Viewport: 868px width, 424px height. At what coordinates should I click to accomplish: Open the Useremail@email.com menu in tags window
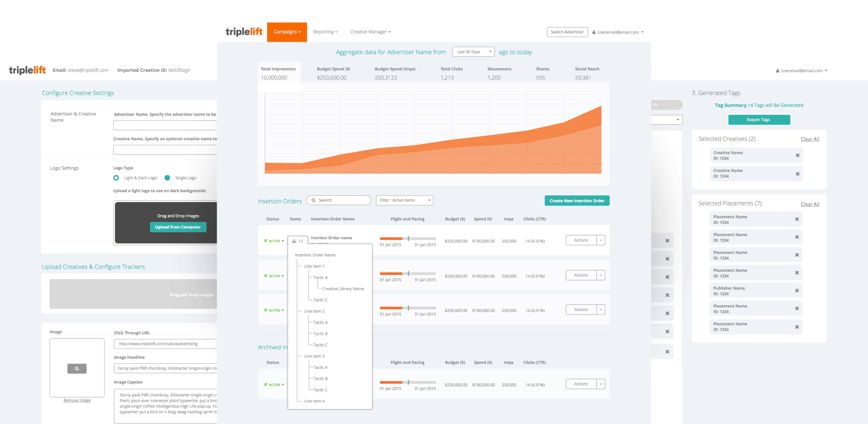(x=802, y=70)
